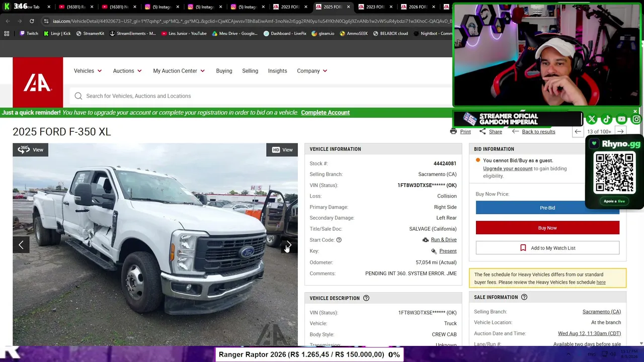Show the previous vehicle photo
The image size is (644, 362).
coord(21,245)
